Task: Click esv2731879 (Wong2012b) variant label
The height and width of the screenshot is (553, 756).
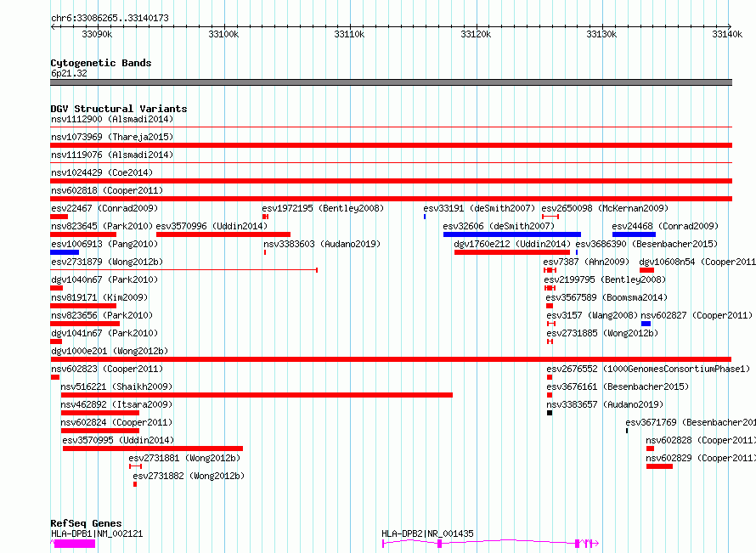Action: (107, 262)
